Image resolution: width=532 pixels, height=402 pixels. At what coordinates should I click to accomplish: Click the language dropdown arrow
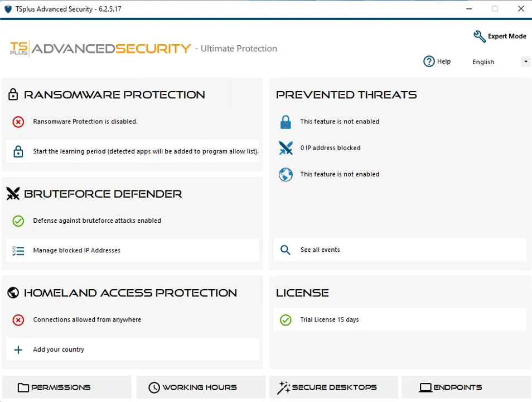[x=525, y=61]
